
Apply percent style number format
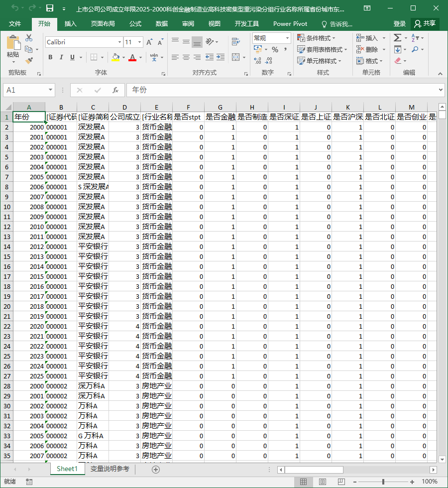click(275, 49)
